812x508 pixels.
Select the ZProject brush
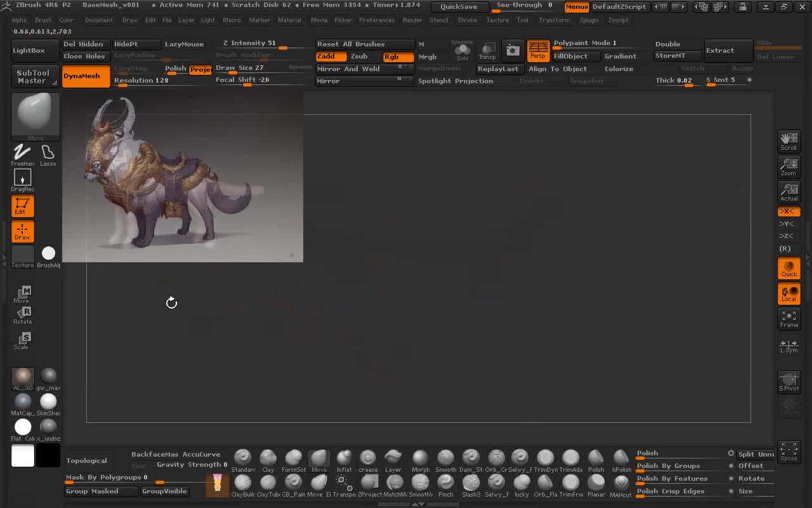pyautogui.click(x=370, y=486)
